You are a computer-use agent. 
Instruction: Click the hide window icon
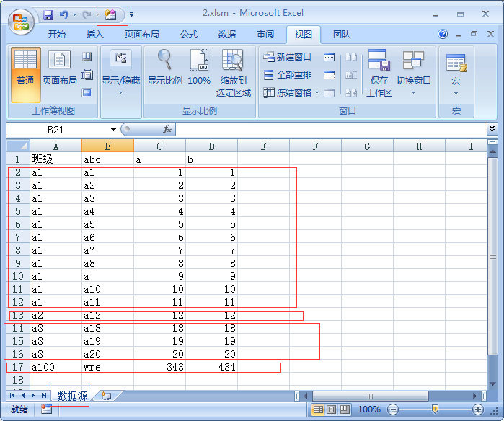(329, 75)
